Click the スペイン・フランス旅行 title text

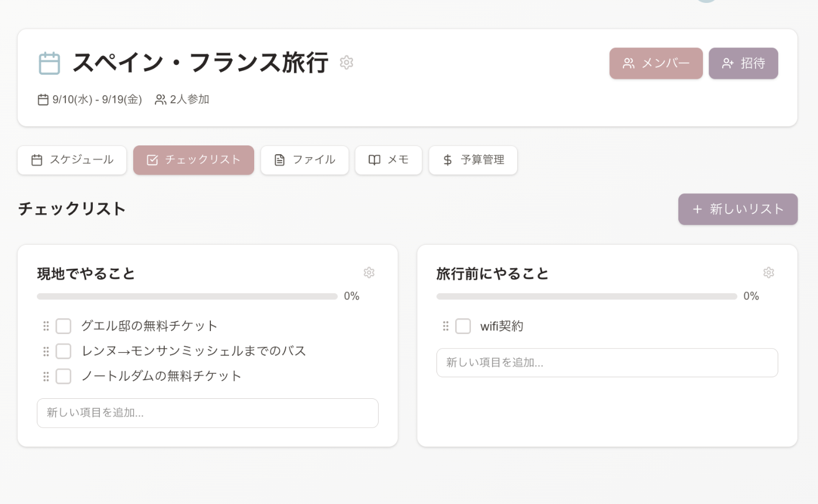point(200,62)
